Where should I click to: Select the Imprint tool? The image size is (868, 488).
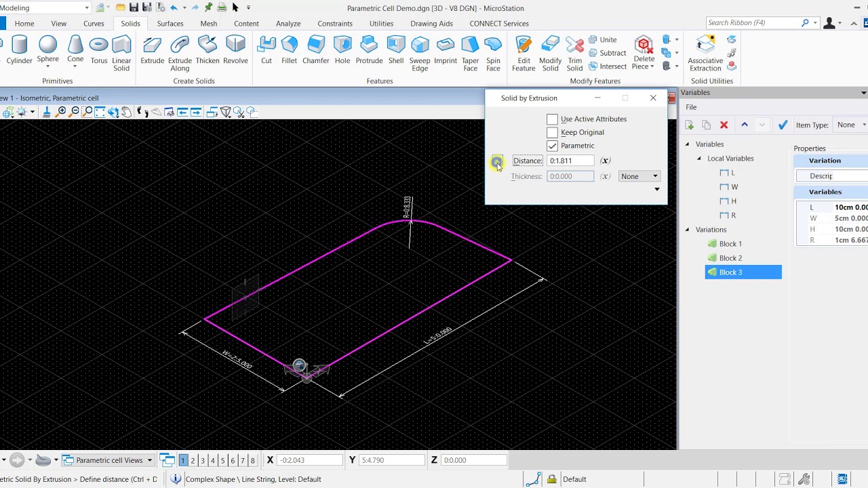point(446,52)
